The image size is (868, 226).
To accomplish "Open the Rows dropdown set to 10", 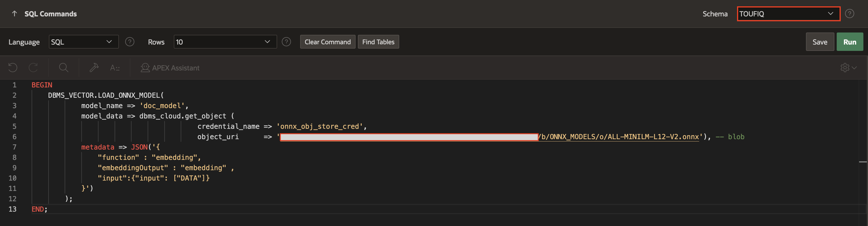I will coord(225,42).
